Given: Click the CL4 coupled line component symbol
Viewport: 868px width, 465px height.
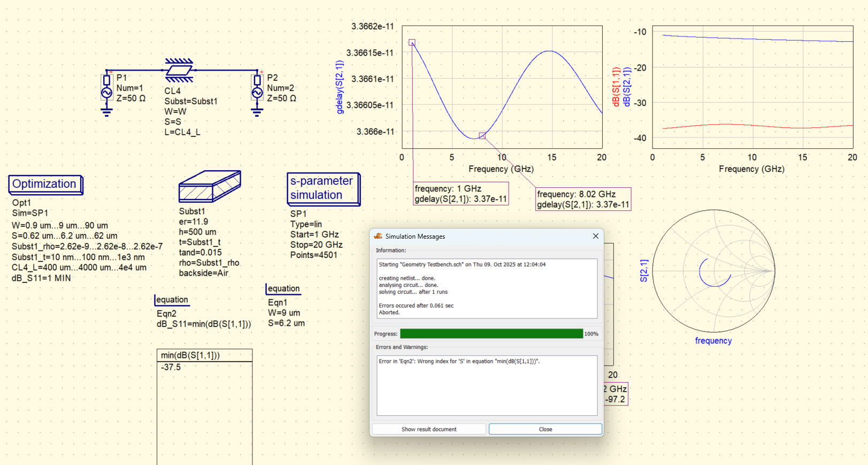Looking at the screenshot, I should pyautogui.click(x=179, y=70).
